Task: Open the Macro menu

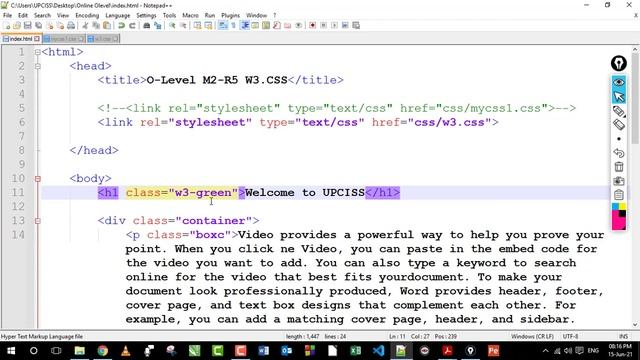Action: click(x=190, y=15)
